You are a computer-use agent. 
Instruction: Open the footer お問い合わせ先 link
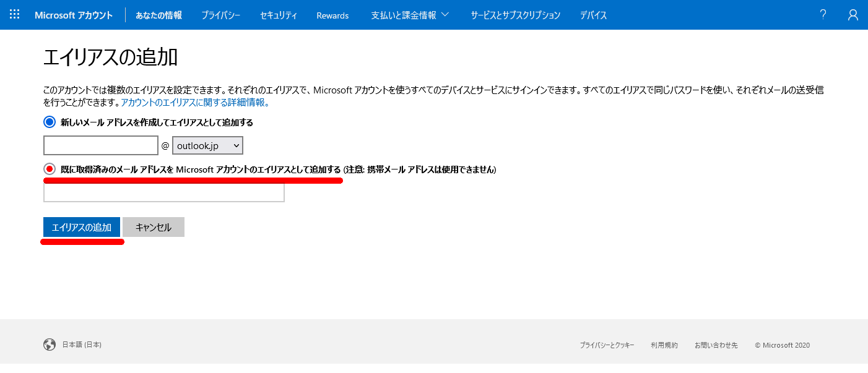pos(716,345)
